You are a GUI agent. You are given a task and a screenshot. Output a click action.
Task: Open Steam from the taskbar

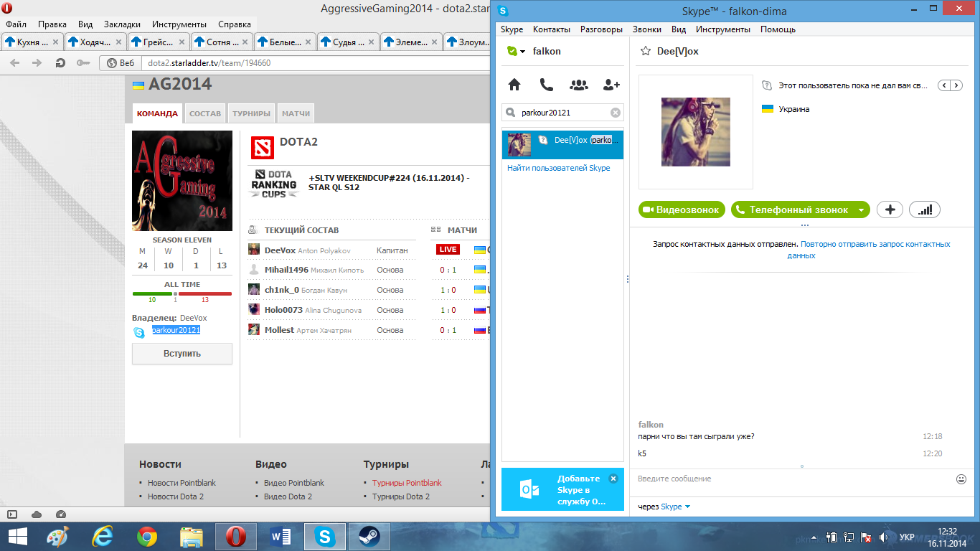(369, 536)
